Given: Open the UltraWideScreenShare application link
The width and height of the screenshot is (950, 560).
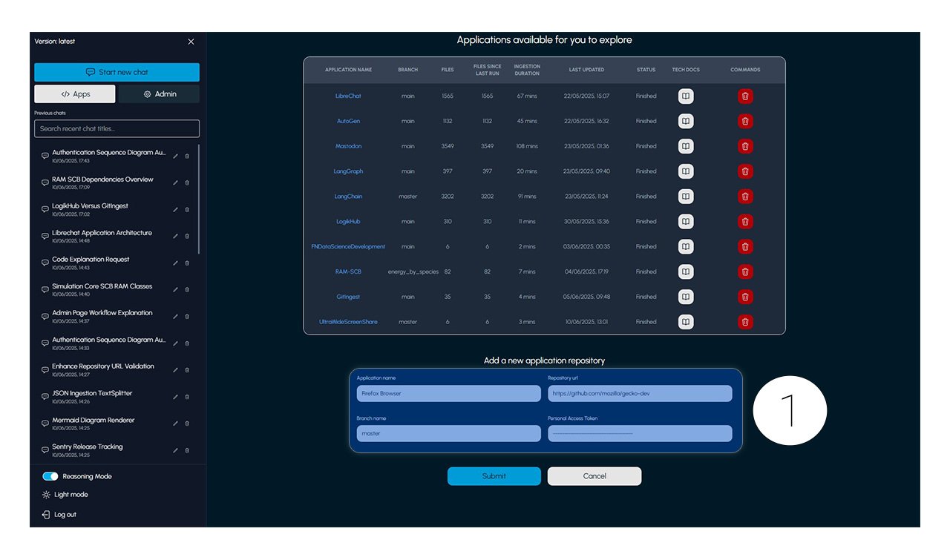Looking at the screenshot, I should [348, 322].
